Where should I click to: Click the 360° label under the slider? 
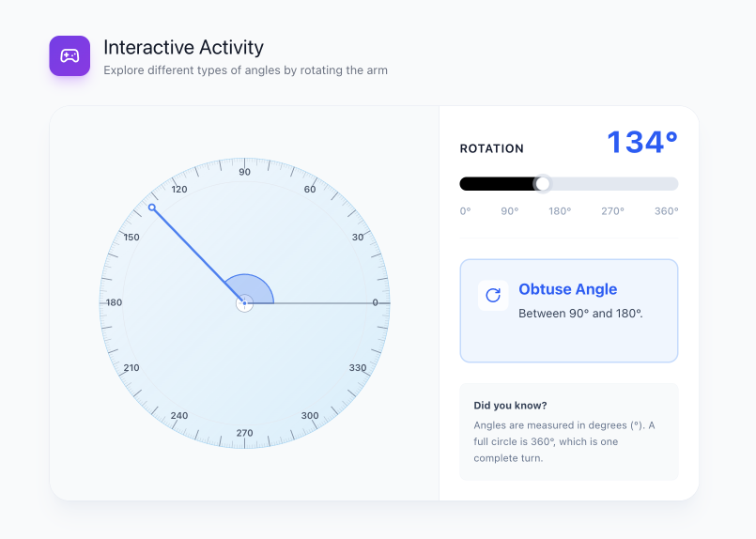click(666, 211)
